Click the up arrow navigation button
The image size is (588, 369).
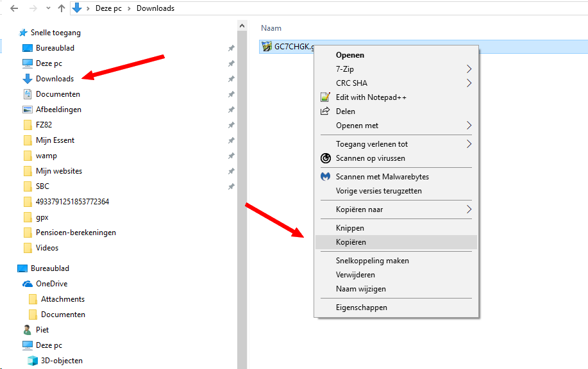62,8
